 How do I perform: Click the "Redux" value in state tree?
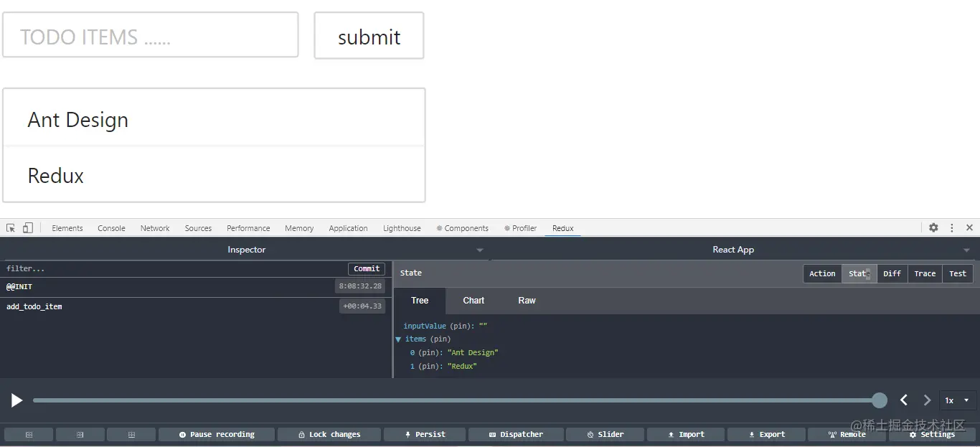click(x=462, y=366)
